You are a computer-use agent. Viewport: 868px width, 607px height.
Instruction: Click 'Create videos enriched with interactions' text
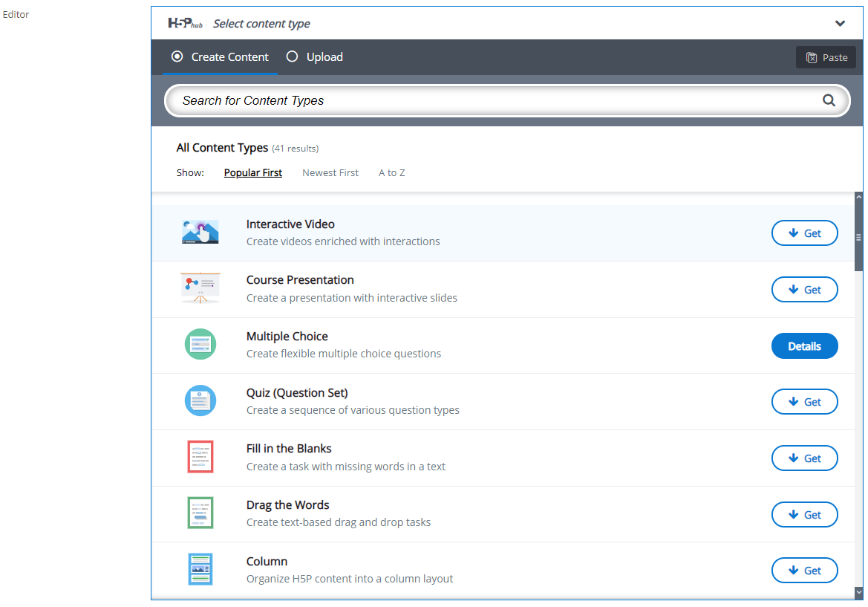tap(343, 241)
